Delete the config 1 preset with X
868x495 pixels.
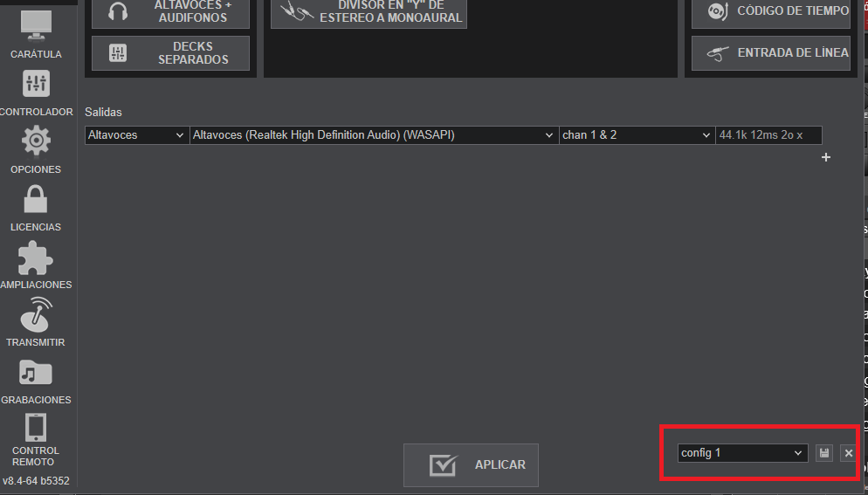[x=849, y=453]
